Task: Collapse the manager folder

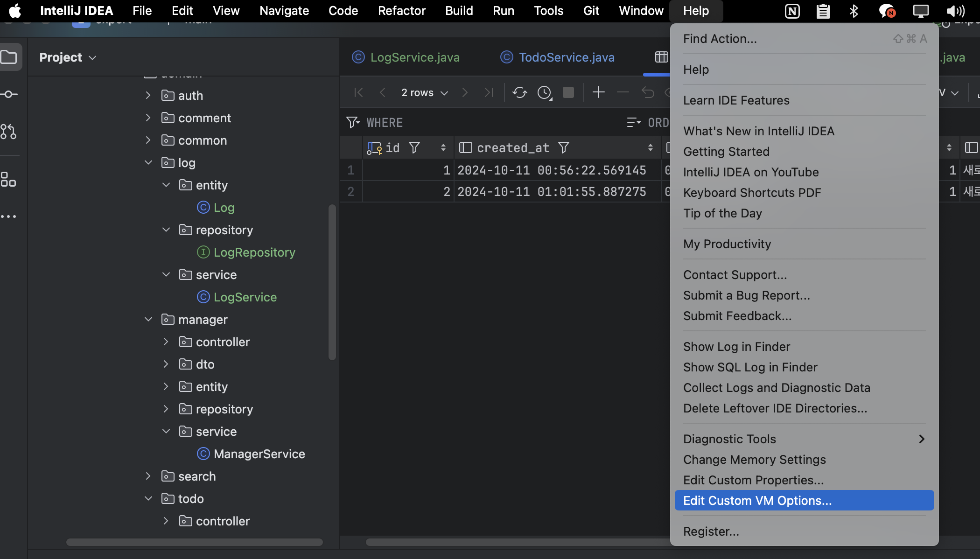Action: [x=148, y=320]
